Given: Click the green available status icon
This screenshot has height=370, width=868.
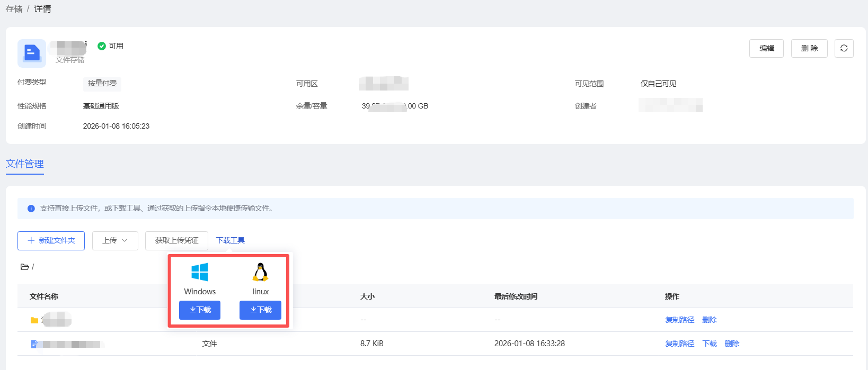Looking at the screenshot, I should click(102, 46).
